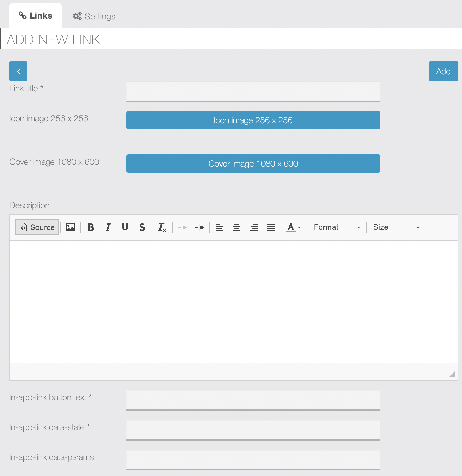Switch to the Settings tab
Viewport: 462px width, 476px height.
pyautogui.click(x=94, y=16)
